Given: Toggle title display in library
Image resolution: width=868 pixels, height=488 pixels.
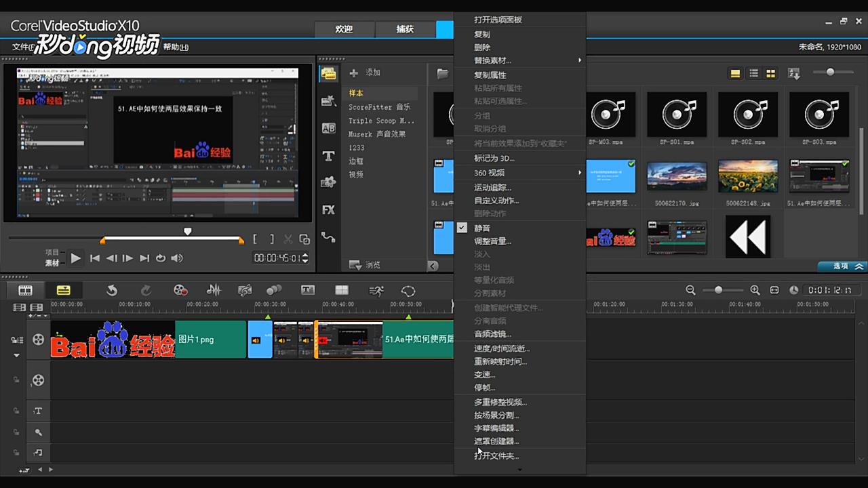Looking at the screenshot, I should [735, 73].
